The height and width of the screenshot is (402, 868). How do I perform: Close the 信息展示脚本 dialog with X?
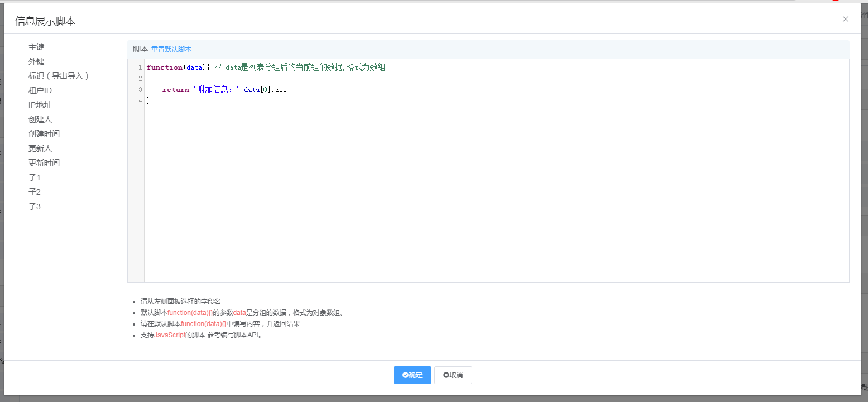pos(845,19)
